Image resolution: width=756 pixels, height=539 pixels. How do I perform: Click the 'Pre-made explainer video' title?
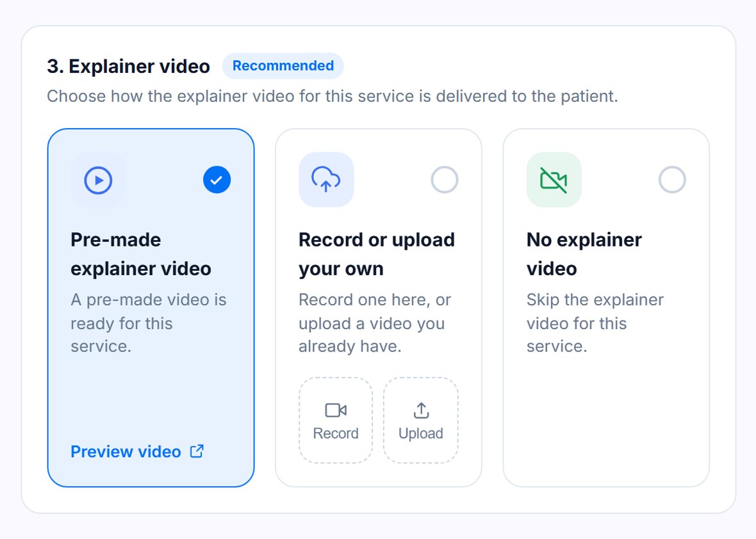[141, 254]
